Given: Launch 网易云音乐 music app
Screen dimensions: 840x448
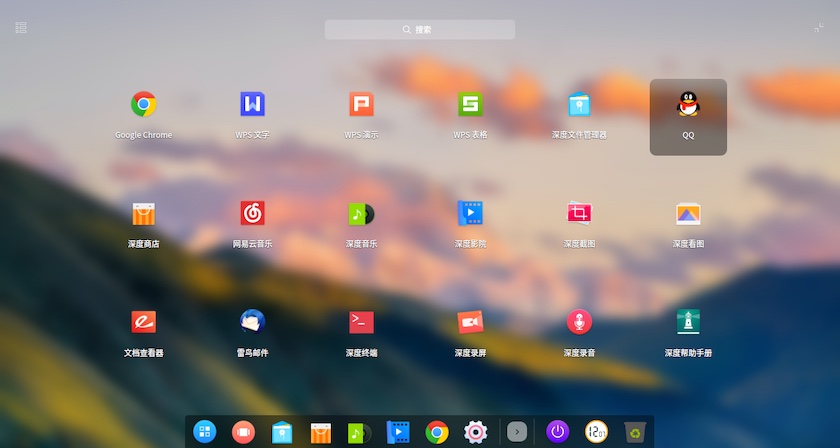Looking at the screenshot, I should point(252,213).
